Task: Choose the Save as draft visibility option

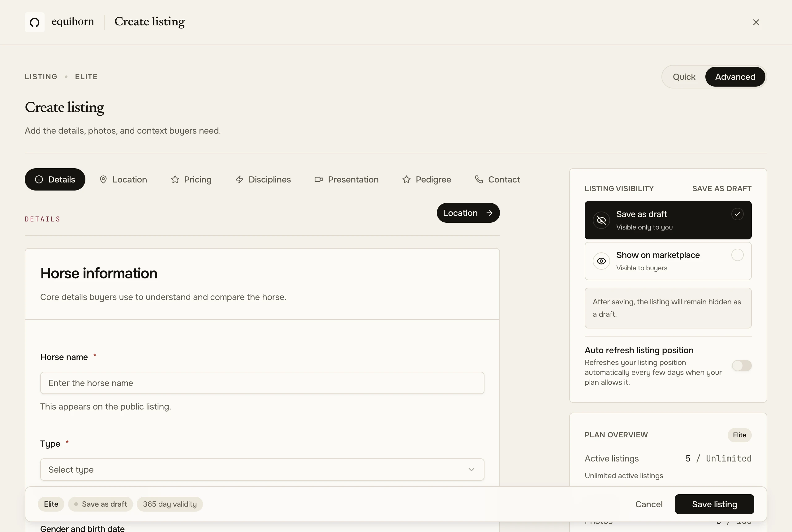Action: point(668,221)
